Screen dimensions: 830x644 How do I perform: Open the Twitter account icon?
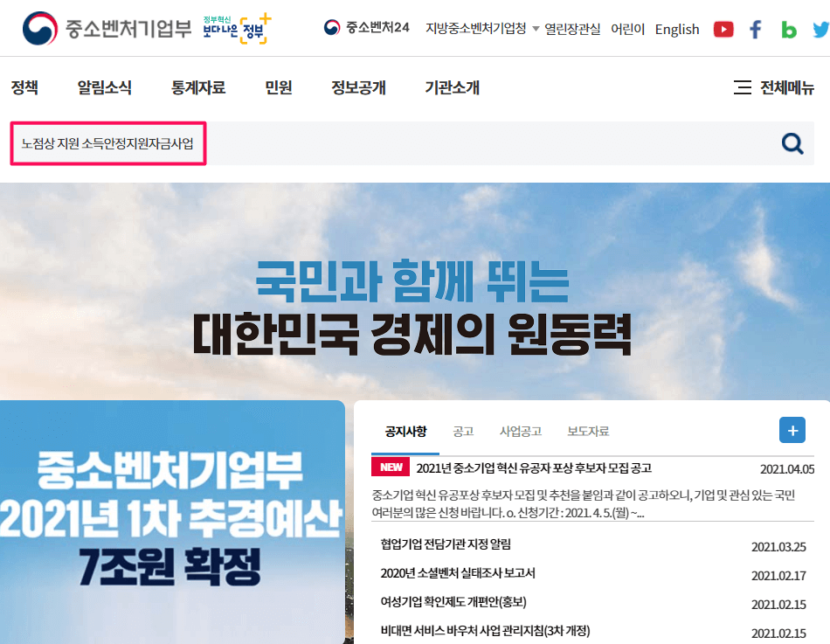pyautogui.click(x=820, y=29)
